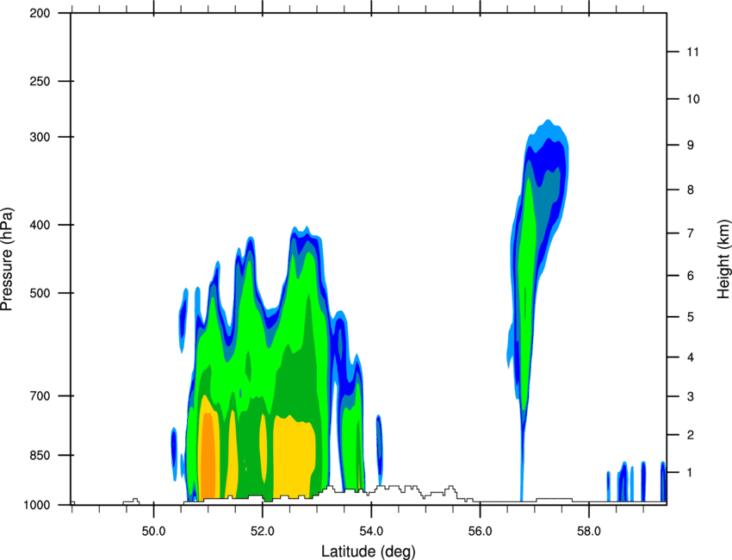Select the Pressure (hPa) axis title
Viewport: 732px width, 560px height.
7,259
